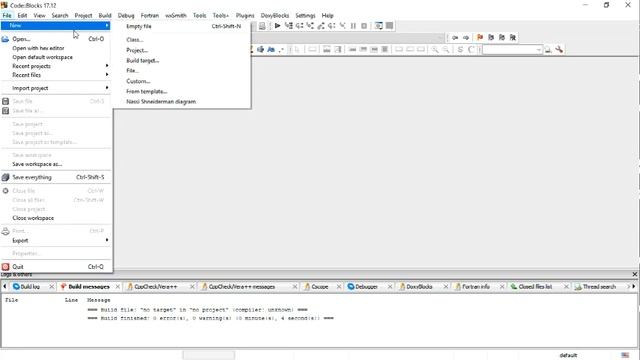Toggle bookmark using the flag icon
The width and height of the screenshot is (640, 360).
(x=480, y=38)
